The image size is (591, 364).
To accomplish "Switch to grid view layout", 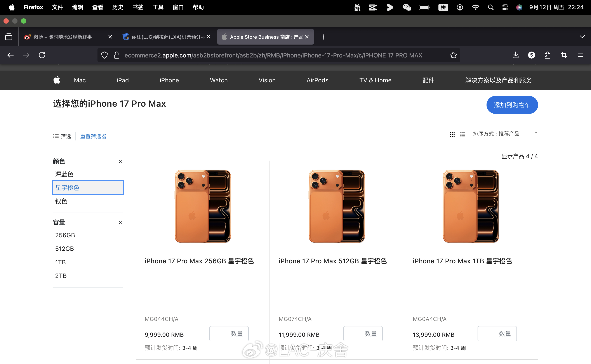I will click(x=452, y=135).
